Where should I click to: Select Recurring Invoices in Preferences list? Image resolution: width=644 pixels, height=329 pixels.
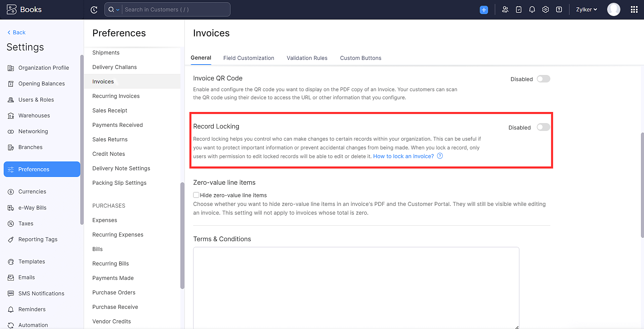(x=116, y=96)
